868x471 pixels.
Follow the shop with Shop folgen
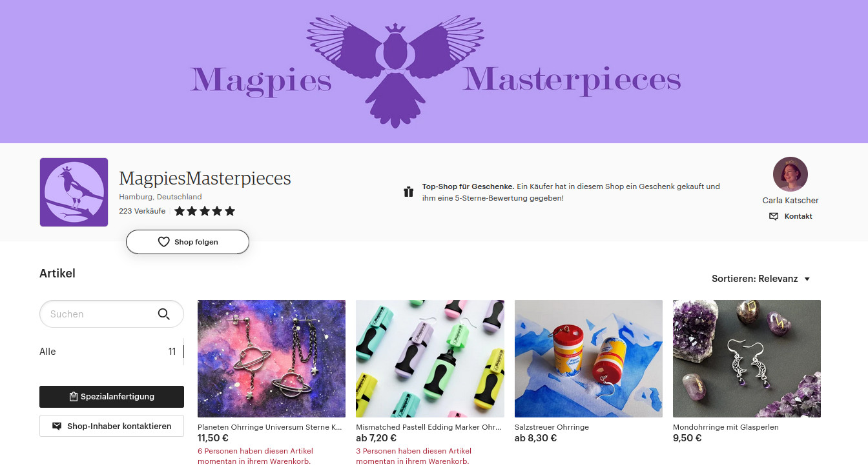tap(187, 242)
